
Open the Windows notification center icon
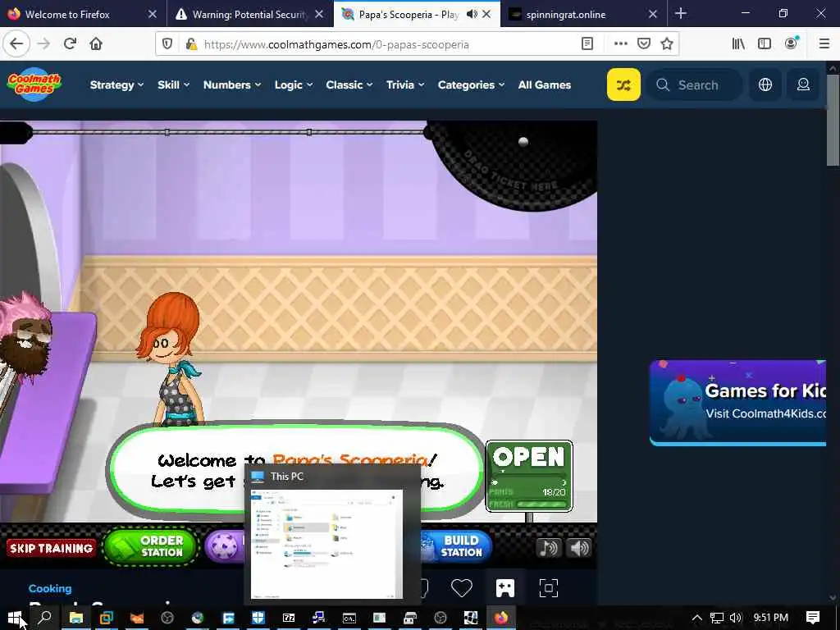[x=813, y=618]
